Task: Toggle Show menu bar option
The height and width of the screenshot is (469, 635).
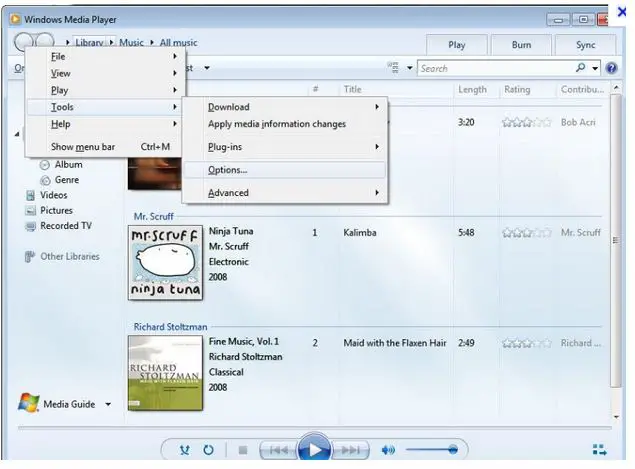Action: point(105,147)
